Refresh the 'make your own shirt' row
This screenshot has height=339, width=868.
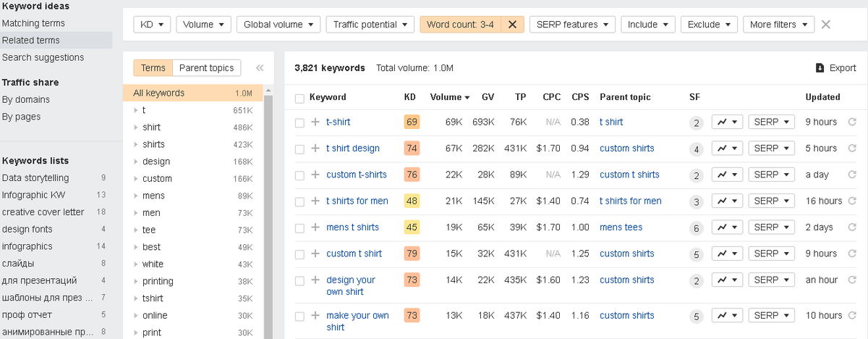(852, 316)
